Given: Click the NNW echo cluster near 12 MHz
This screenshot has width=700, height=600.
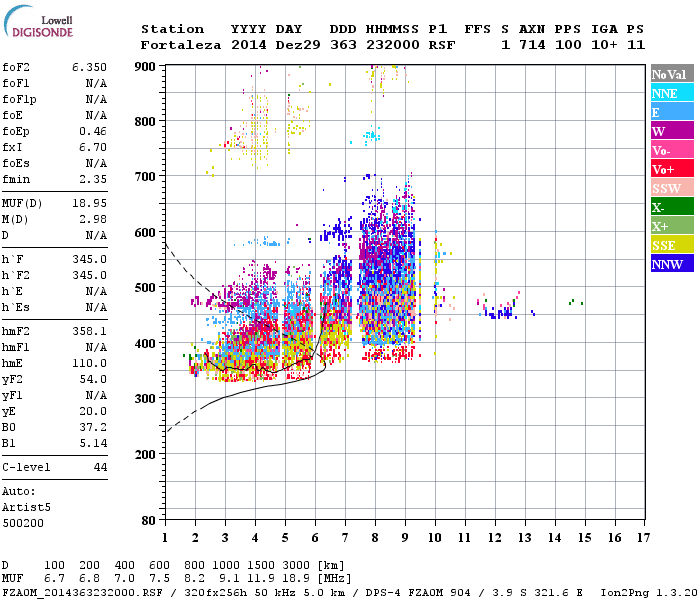Looking at the screenshot, I should (x=501, y=313).
